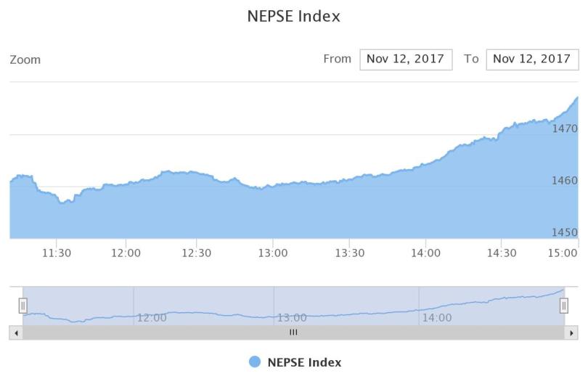This screenshot has height=392, width=588.
Task: Click the From date input field
Action: coord(406,60)
